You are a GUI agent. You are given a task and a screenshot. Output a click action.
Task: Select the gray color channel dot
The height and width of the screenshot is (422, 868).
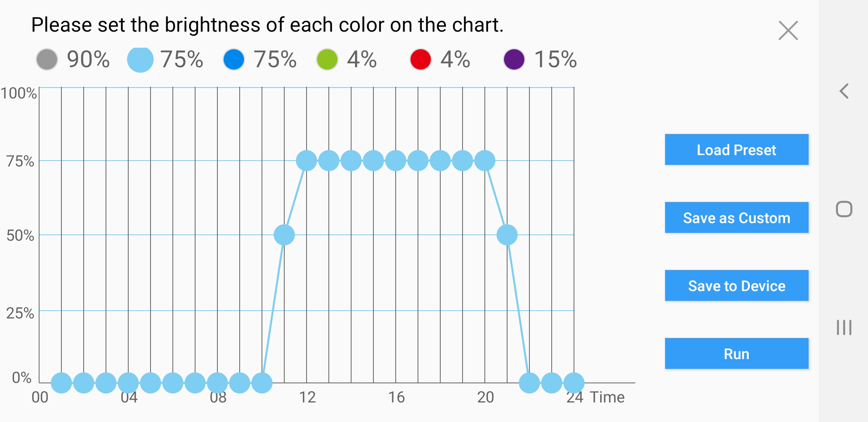click(x=47, y=59)
